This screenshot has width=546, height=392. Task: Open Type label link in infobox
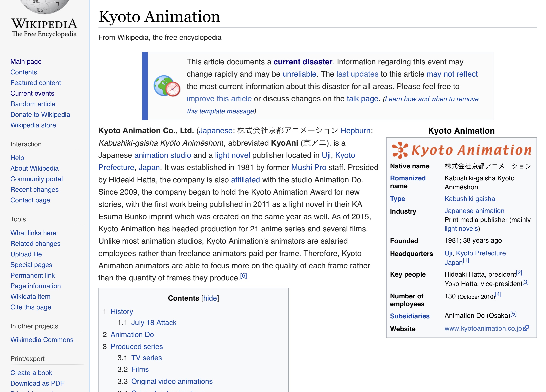point(397,199)
